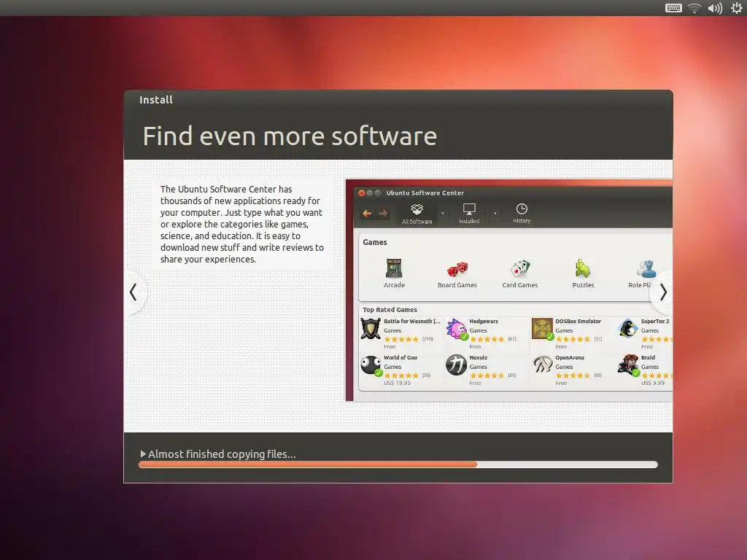Select the Hedgewars game icon
This screenshot has width=747, height=560.
point(457,329)
